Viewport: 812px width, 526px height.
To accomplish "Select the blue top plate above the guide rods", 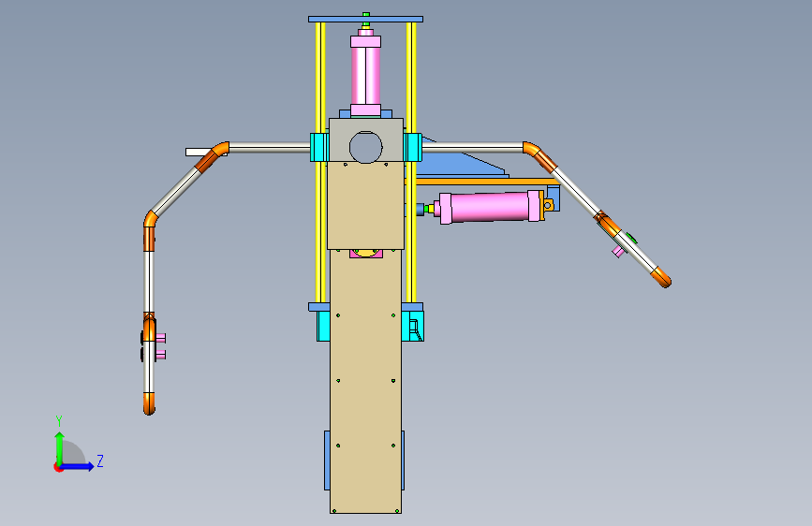I will tap(365, 19).
